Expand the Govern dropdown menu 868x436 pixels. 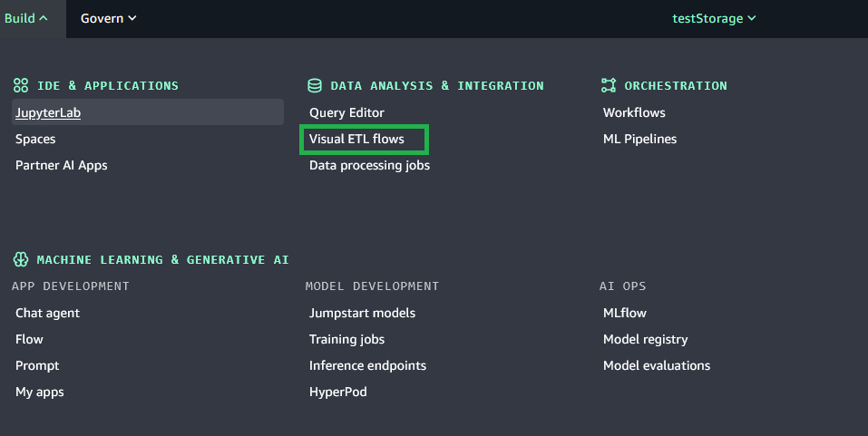click(x=108, y=18)
